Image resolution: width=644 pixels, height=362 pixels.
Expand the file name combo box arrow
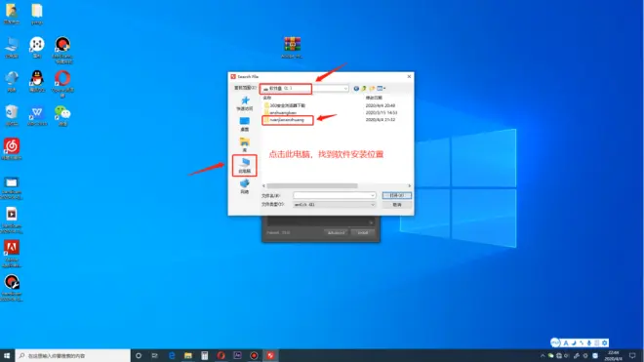373,195
